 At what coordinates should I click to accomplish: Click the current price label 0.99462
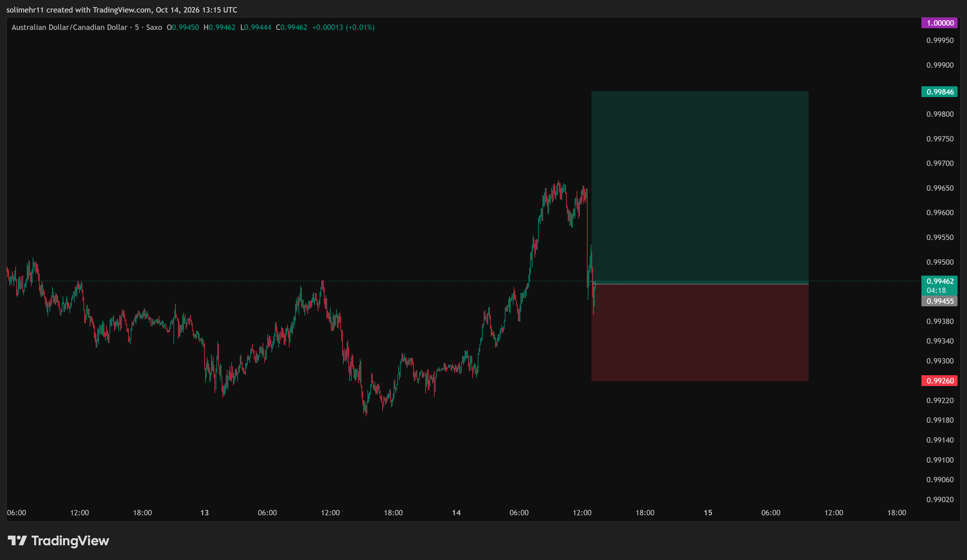tap(939, 281)
